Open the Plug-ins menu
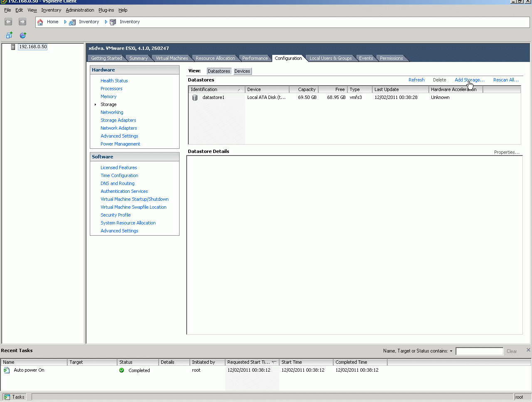Image resolution: width=532 pixels, height=402 pixels. pyautogui.click(x=106, y=10)
